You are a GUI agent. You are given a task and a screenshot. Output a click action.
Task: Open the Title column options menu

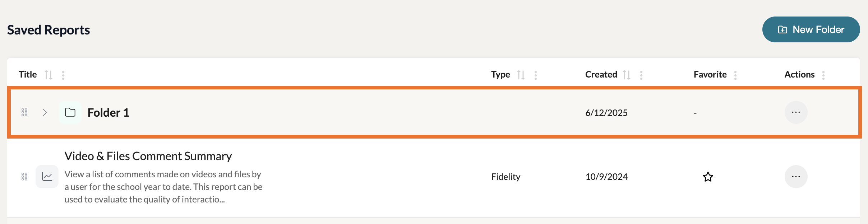point(63,75)
